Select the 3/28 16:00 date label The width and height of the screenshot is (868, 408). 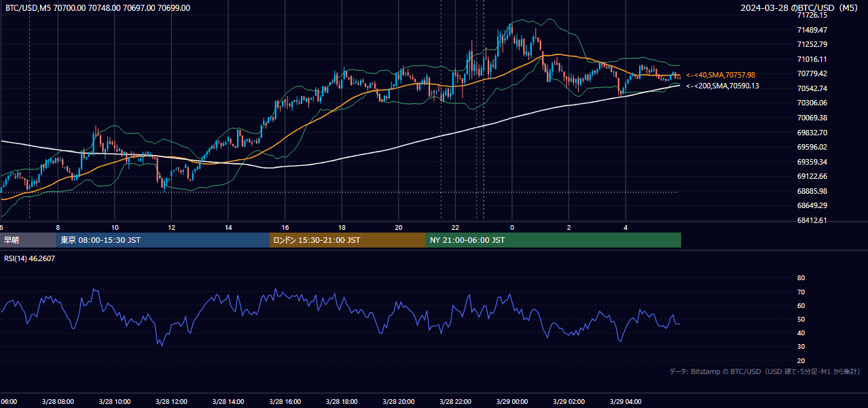285,402
